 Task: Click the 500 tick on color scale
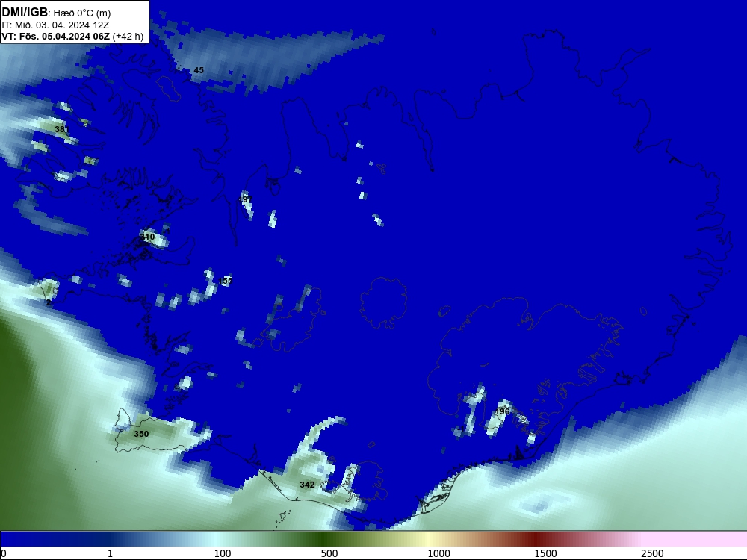(329, 553)
